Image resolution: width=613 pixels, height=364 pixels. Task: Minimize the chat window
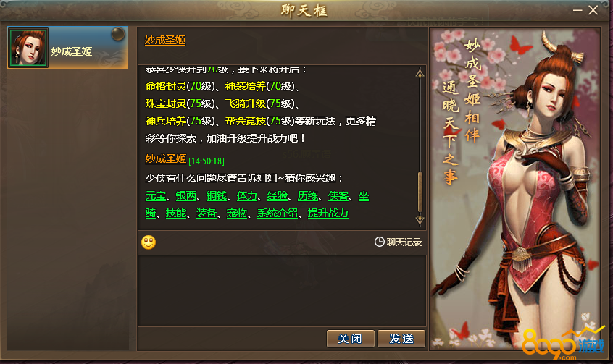577,10
